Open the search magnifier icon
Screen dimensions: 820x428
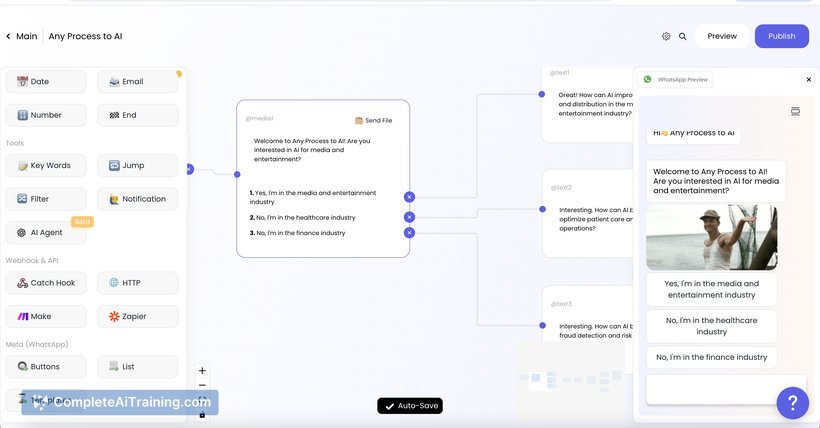682,36
